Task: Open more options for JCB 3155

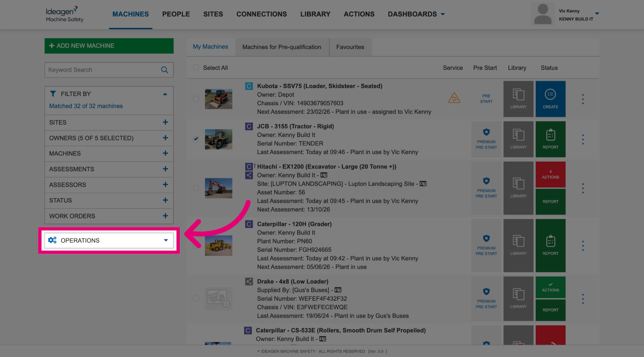Action: tap(583, 139)
